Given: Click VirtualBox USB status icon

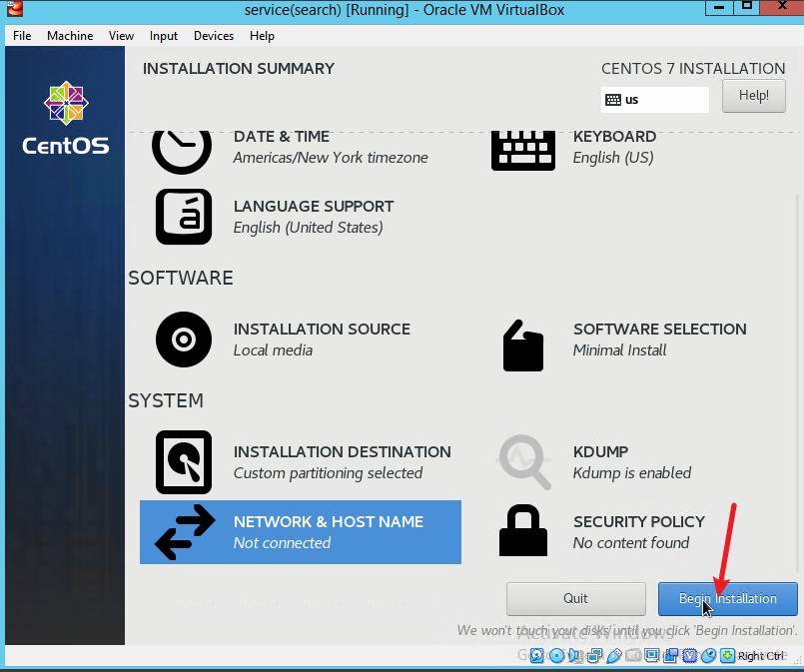Looking at the screenshot, I should [x=614, y=656].
